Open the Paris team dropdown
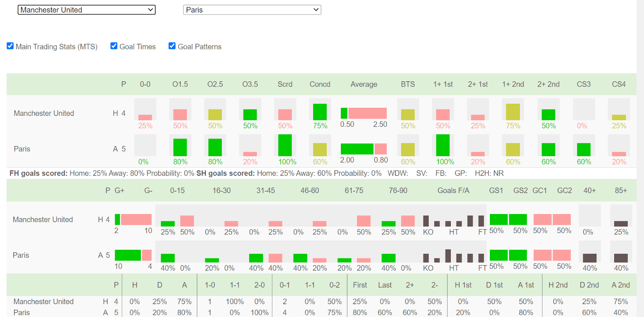The height and width of the screenshot is (317, 644). [252, 10]
